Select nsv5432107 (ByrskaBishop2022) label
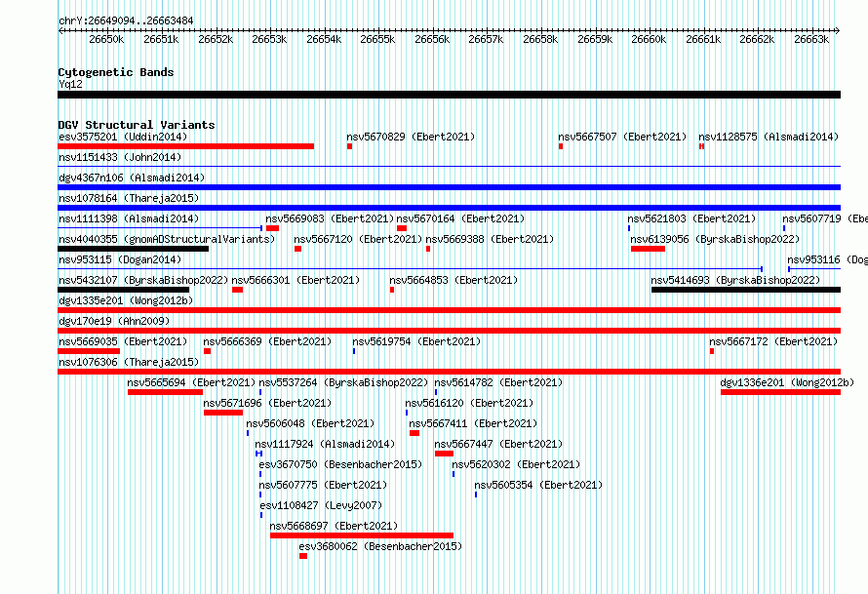This screenshot has width=868, height=594. [143, 280]
